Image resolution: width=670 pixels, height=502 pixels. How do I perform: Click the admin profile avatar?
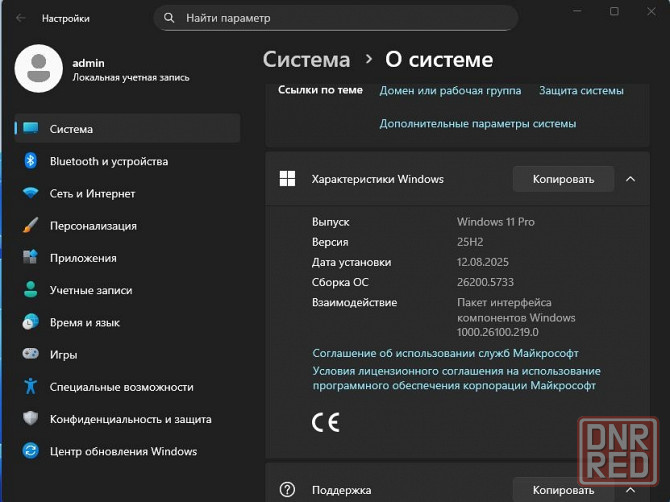[x=39, y=68]
